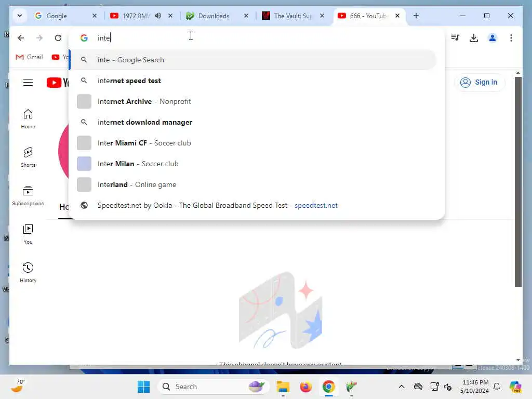Open the Chrome profile icon
This screenshot has height=399, width=532.
(493, 37)
